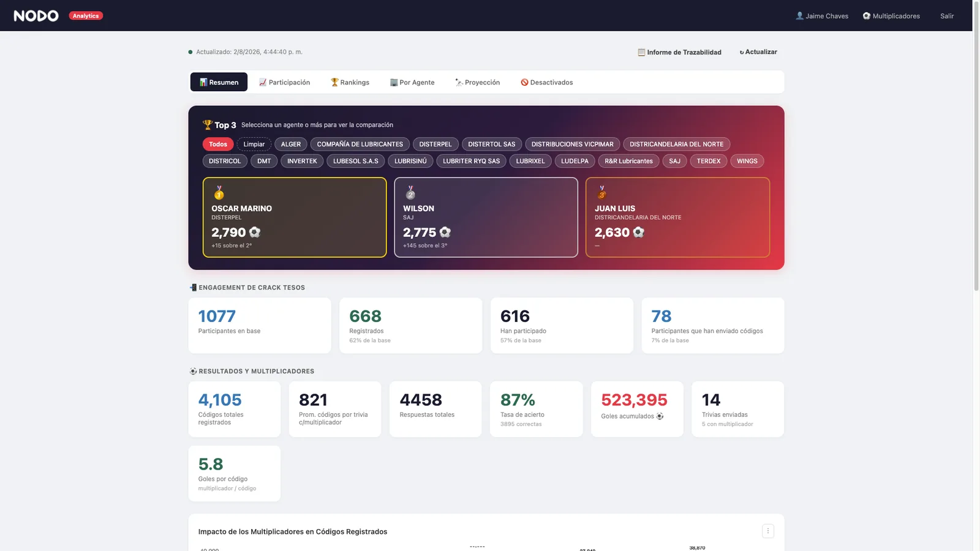The width and height of the screenshot is (980, 551).
Task: Click the 4458 Respuestas totales card
Action: click(x=435, y=410)
